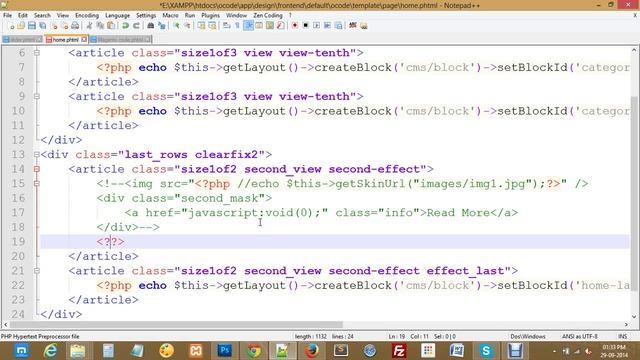Image resolution: width=640 pixels, height=360 pixels.
Task: Close the home.phtml tab
Action: (x=84, y=40)
